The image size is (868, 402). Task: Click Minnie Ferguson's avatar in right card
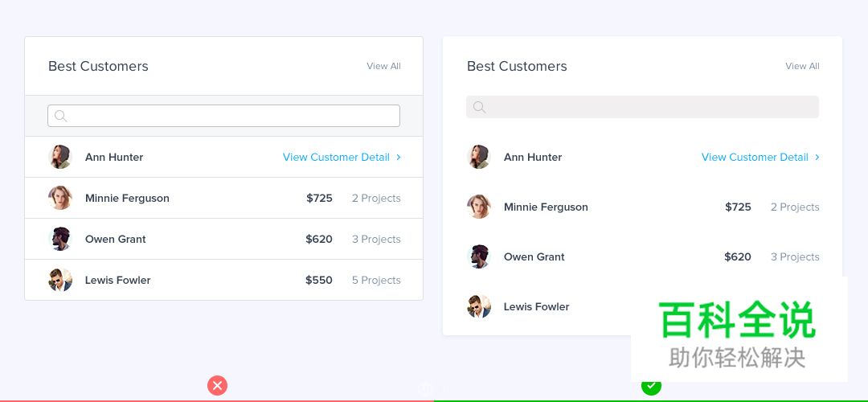coord(479,207)
